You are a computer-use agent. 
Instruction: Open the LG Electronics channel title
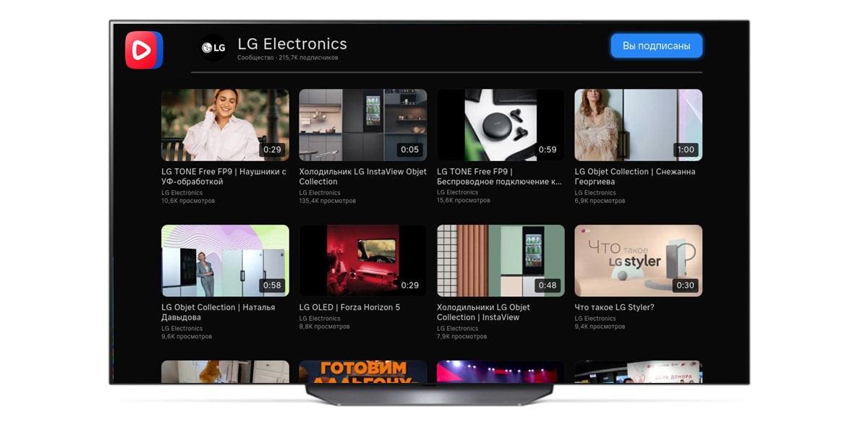tap(292, 44)
